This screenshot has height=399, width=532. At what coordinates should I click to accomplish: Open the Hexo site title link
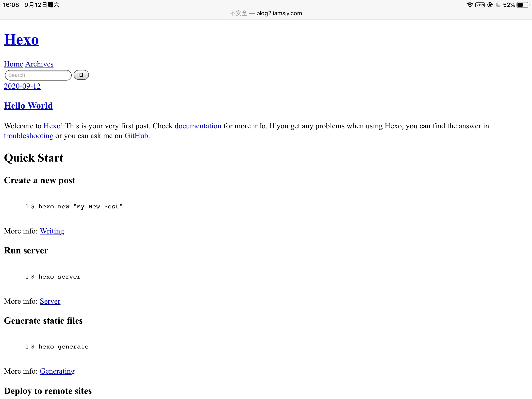pos(21,40)
